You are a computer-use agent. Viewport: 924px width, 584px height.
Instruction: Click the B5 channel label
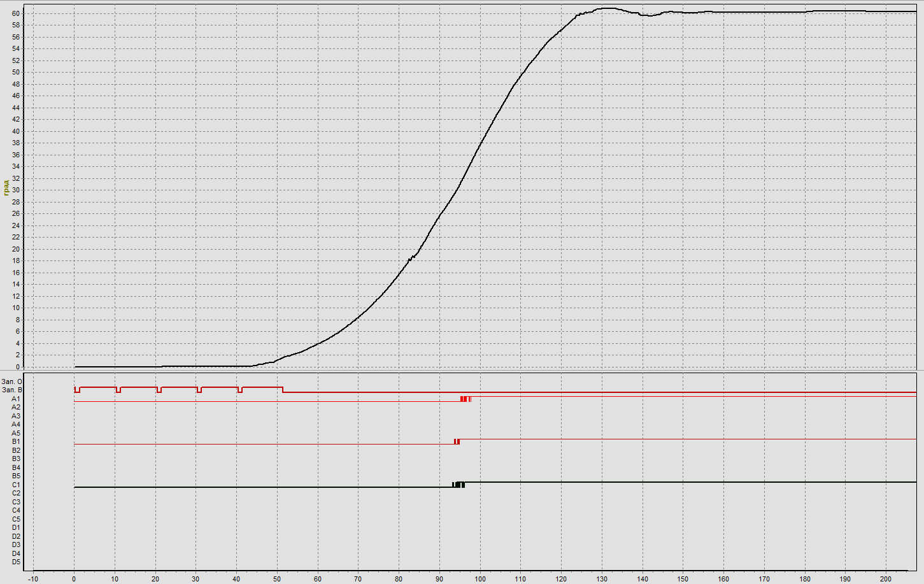16,476
